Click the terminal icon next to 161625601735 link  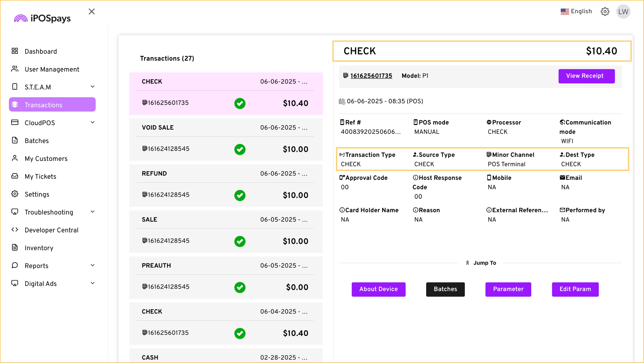pyautogui.click(x=346, y=75)
